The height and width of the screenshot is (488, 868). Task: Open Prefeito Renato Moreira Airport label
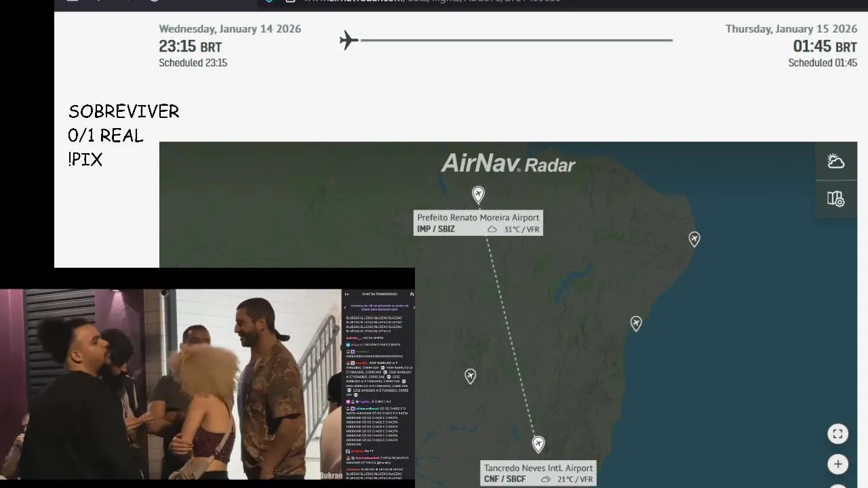click(478, 218)
